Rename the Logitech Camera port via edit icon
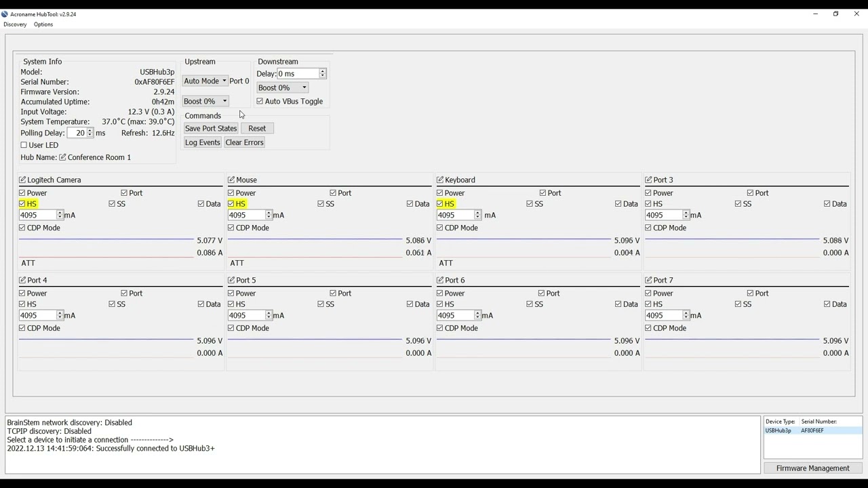 pos(22,180)
